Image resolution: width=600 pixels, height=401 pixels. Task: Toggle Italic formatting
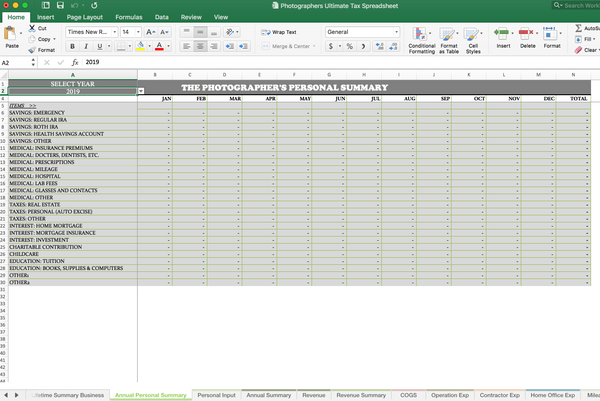[x=86, y=46]
